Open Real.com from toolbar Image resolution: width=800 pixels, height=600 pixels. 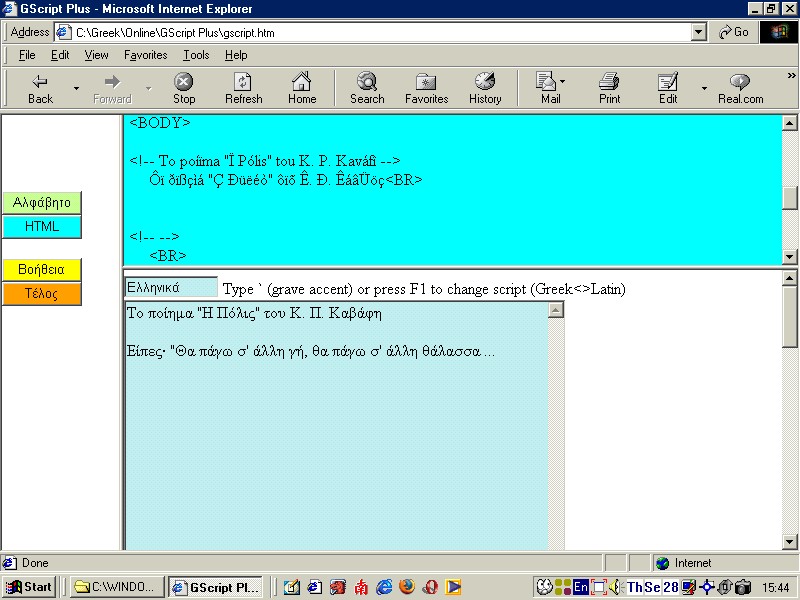pos(740,88)
